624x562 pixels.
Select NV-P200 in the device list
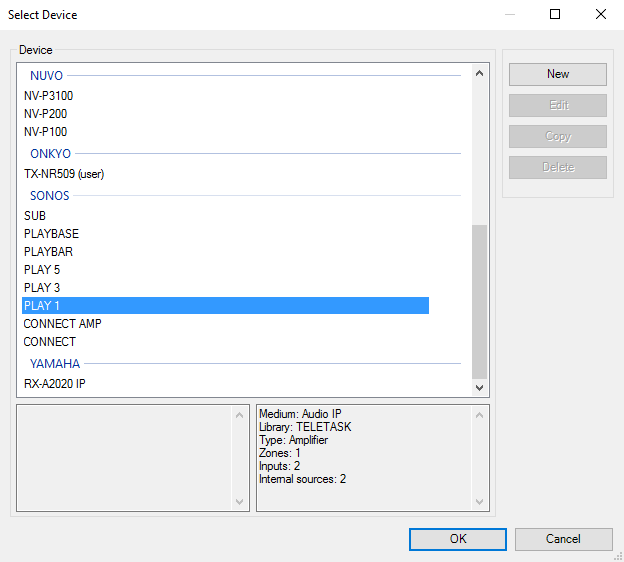(45, 114)
